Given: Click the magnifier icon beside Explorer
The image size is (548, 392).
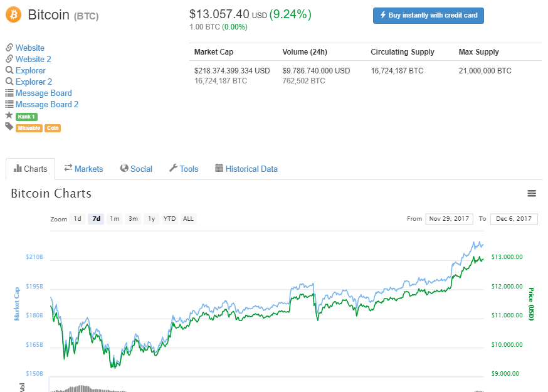Looking at the screenshot, I should coord(9,70).
